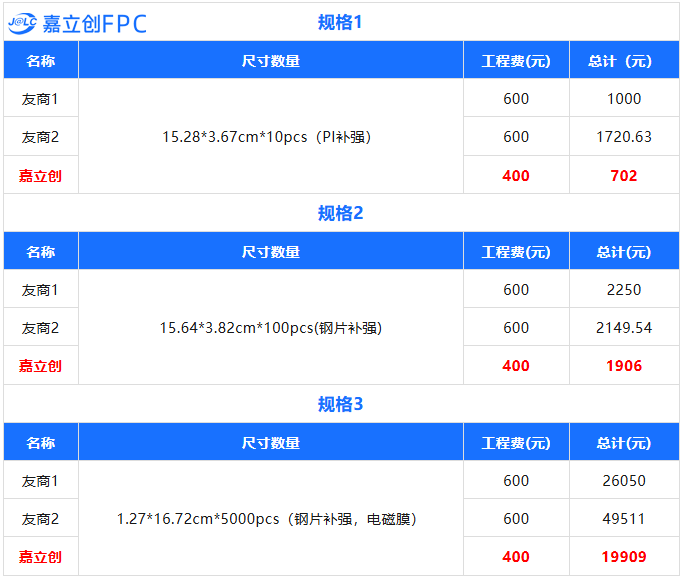
Task: Select the total price 2250 cell
Action: click(624, 290)
